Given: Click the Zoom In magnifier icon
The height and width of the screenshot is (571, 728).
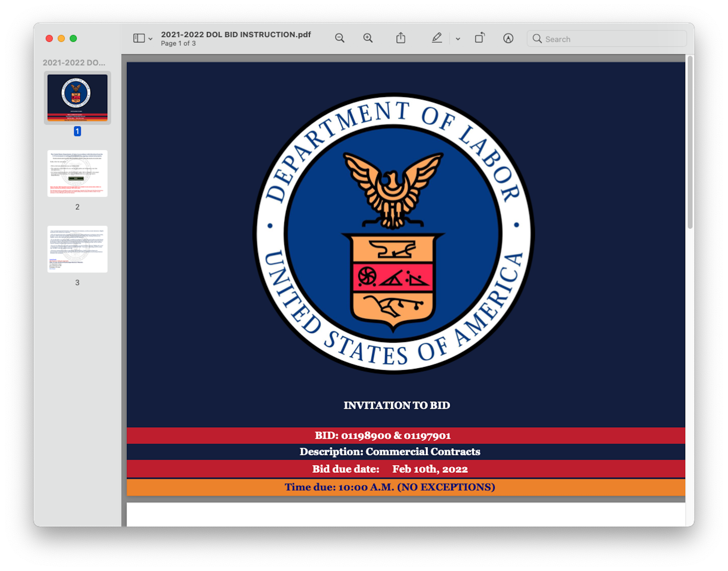Looking at the screenshot, I should pos(368,38).
